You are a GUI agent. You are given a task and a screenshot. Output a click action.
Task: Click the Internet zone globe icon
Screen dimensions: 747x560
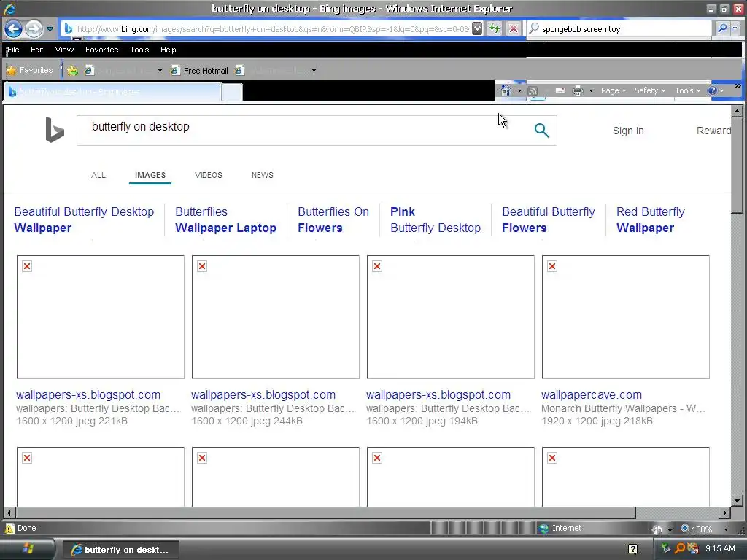pos(543,528)
